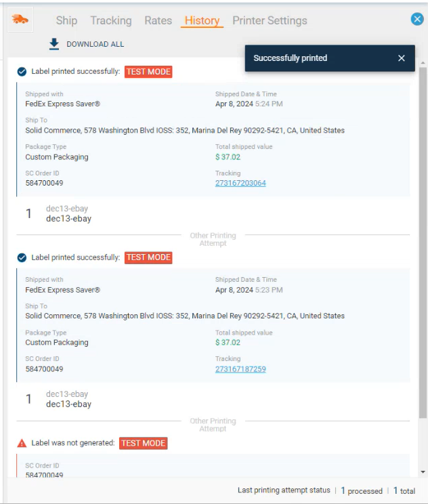Click first blue success checkmark icon

tap(22, 72)
